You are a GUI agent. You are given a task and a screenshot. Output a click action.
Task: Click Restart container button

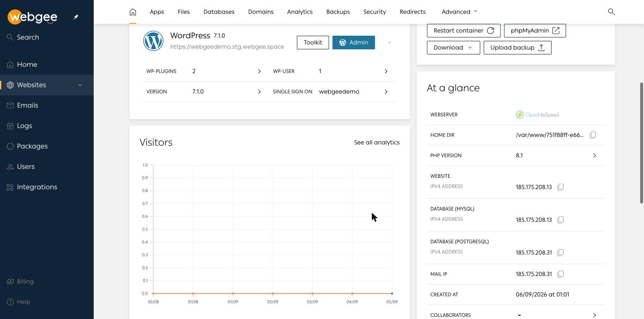[464, 31]
